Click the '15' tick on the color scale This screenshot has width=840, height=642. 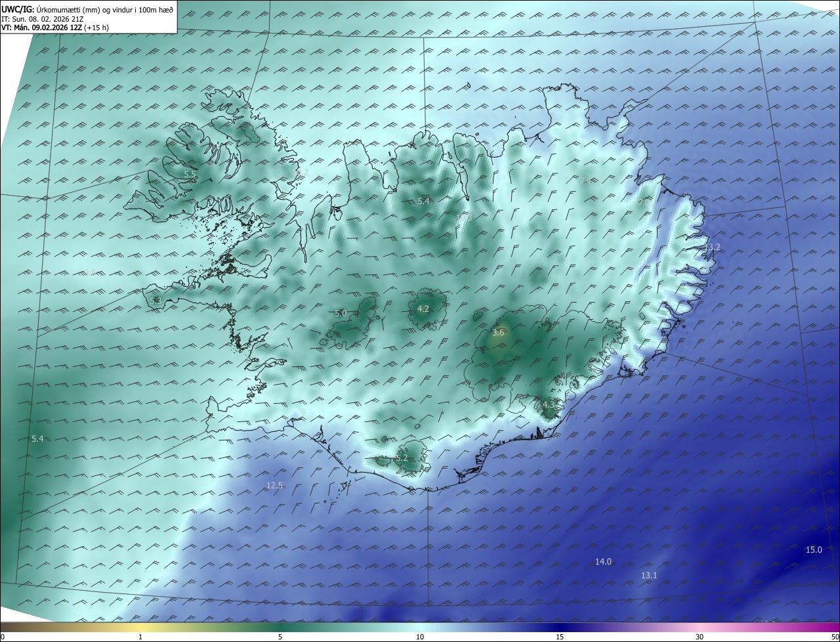560,637
